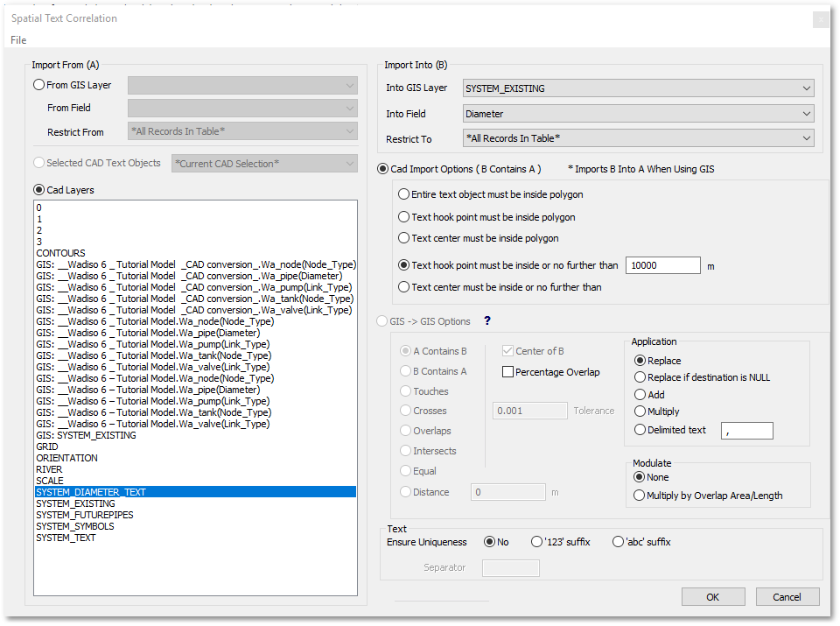Viewport: 840px width, 626px height.
Task: Select the SYSTEM_TEXT layer
Action: coord(195,538)
